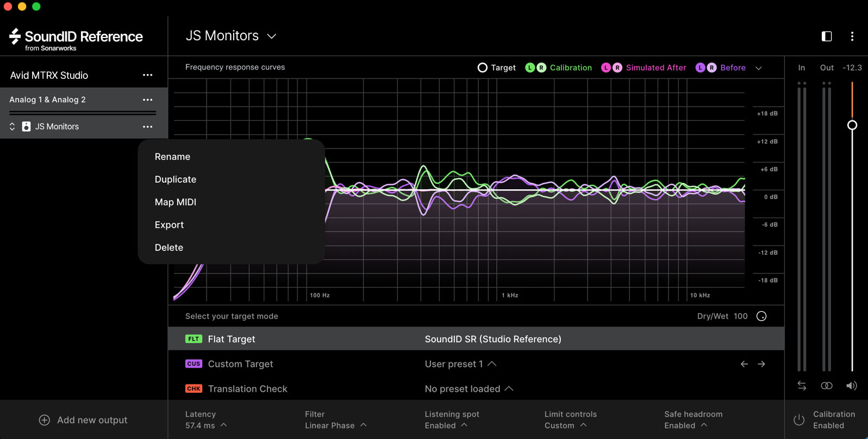Image resolution: width=868 pixels, height=439 pixels.
Task: Click the mono summing circles icon
Action: coord(827,386)
